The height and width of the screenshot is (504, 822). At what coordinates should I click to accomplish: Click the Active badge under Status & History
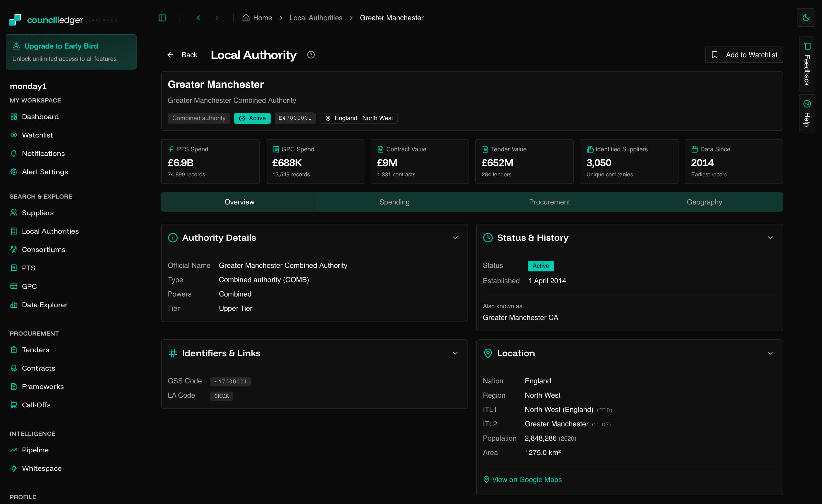pyautogui.click(x=541, y=266)
